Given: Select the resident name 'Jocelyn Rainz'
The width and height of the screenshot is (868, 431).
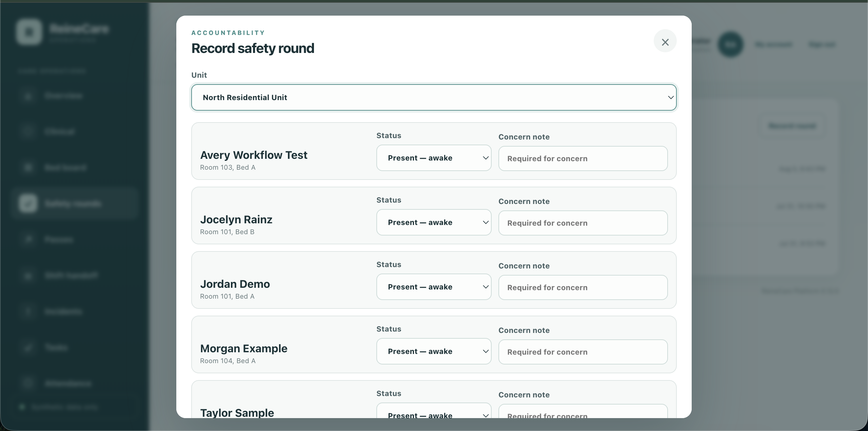Looking at the screenshot, I should click(236, 220).
